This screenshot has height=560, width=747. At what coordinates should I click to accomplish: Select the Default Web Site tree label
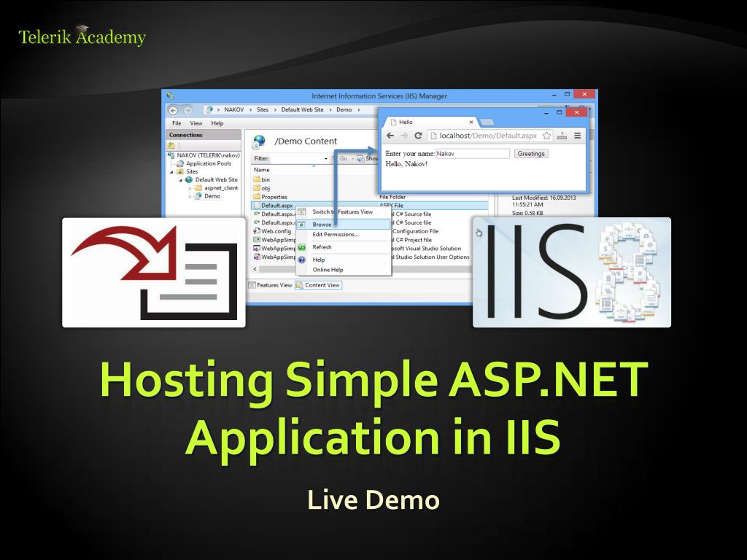click(216, 180)
